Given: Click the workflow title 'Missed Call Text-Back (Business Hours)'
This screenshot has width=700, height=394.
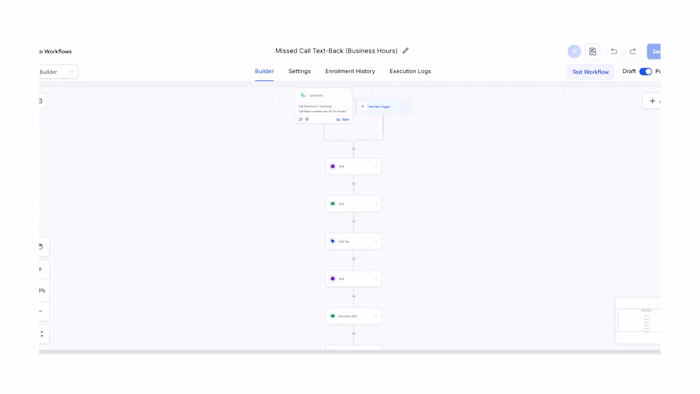Looking at the screenshot, I should pos(336,51).
